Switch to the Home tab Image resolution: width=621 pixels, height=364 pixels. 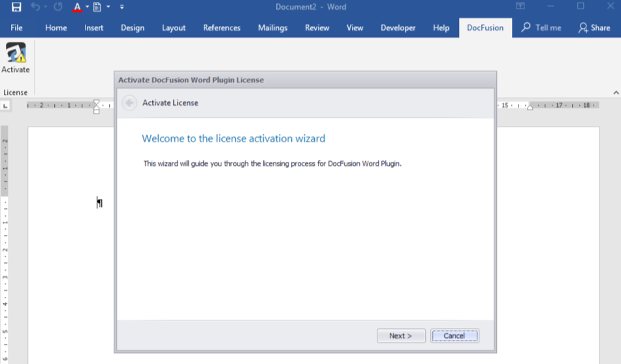56,27
